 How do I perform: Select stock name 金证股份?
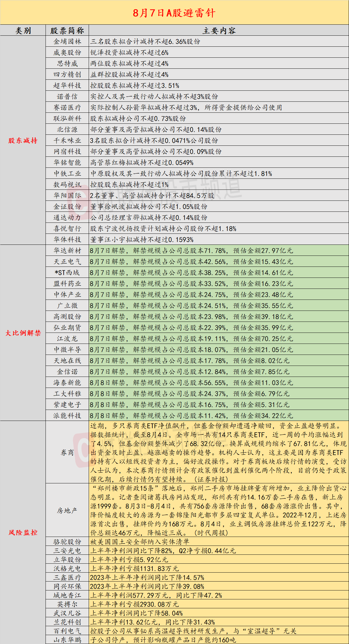click(x=67, y=206)
